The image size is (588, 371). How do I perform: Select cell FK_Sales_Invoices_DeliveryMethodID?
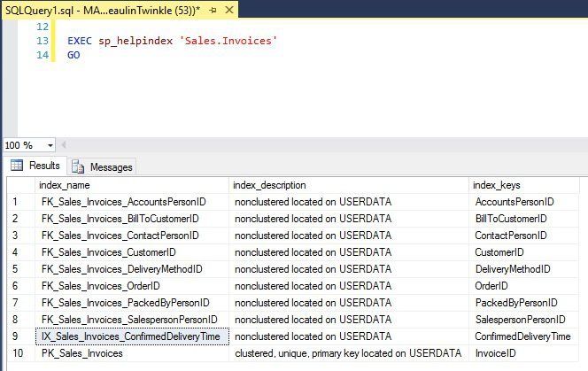coord(132,269)
